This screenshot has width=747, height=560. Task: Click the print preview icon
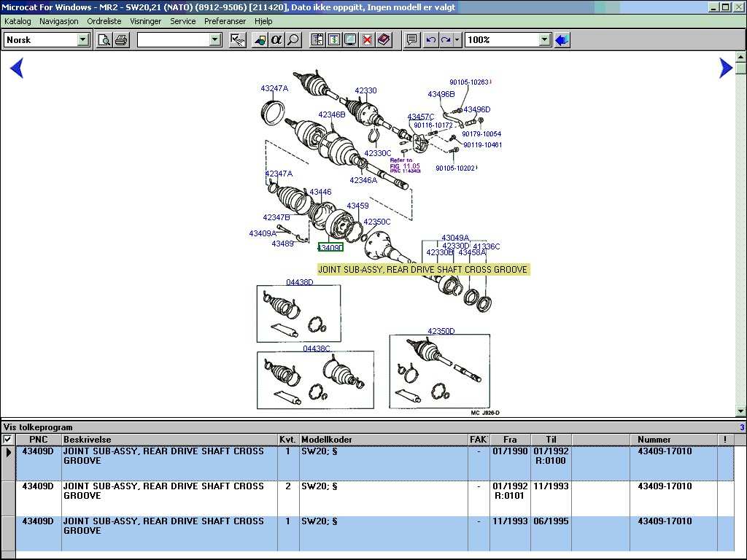point(104,40)
